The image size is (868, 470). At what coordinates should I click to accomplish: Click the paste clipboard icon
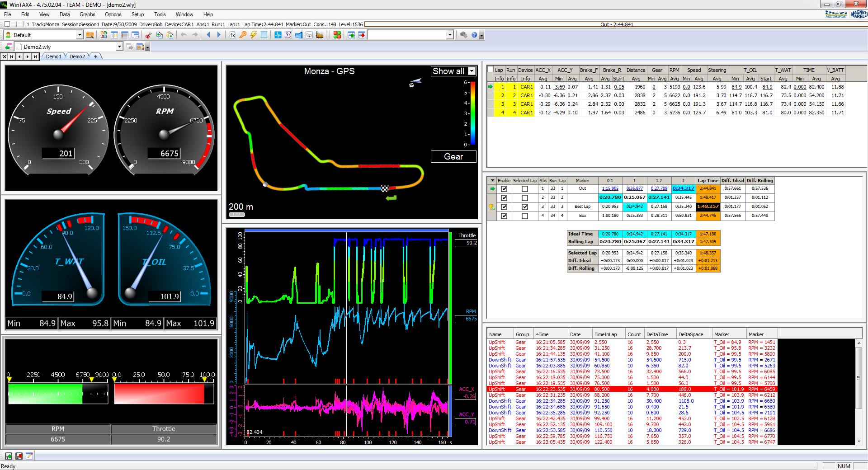click(170, 35)
